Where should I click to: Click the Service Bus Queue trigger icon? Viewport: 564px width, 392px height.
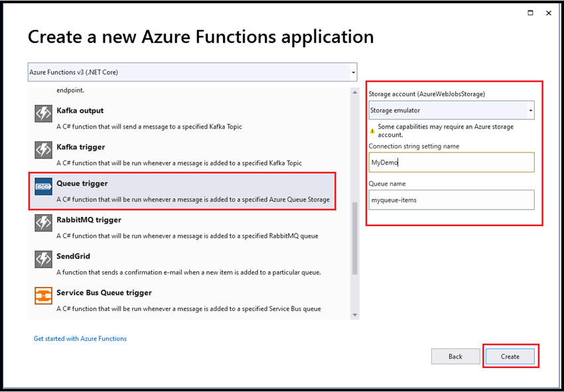click(43, 296)
